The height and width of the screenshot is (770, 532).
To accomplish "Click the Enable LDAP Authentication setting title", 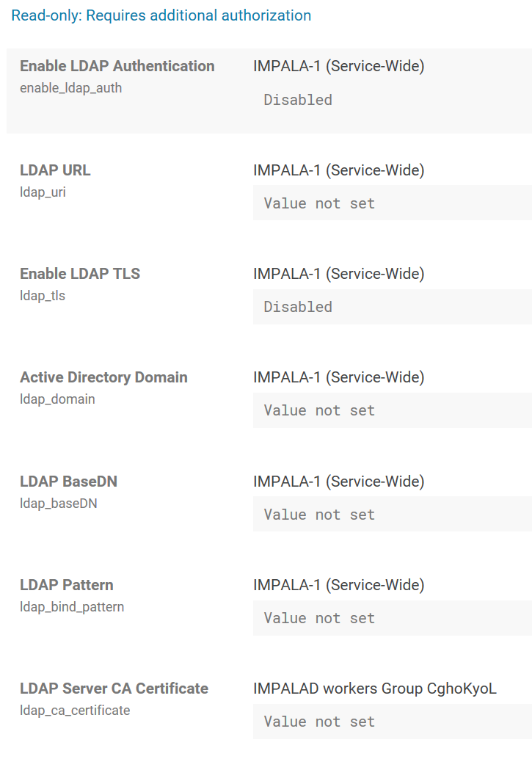I will click(x=117, y=66).
